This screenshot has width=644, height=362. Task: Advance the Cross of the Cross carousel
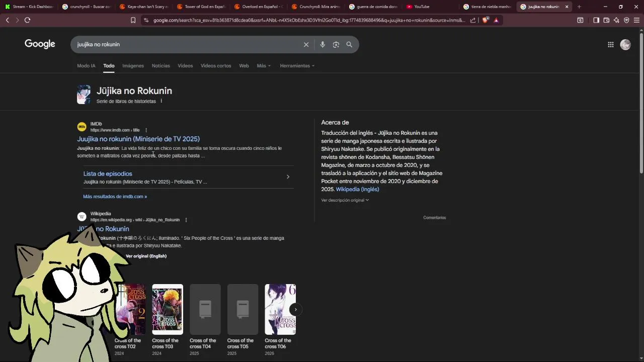(296, 310)
